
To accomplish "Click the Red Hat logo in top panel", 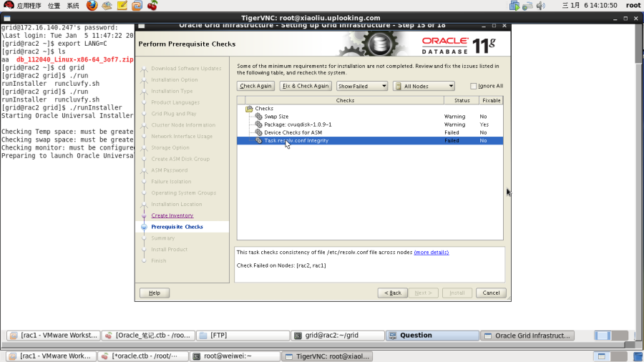I will click(9, 5).
